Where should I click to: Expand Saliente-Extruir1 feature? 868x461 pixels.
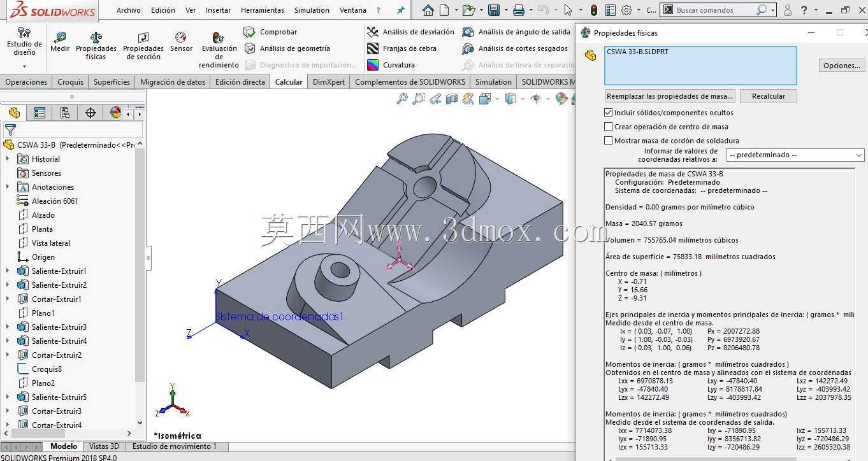[8, 271]
